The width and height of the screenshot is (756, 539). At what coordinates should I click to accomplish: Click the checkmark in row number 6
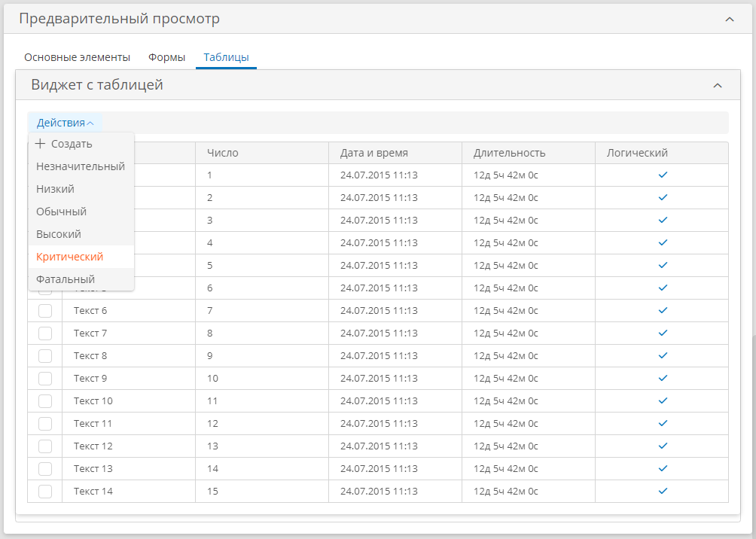tap(663, 288)
